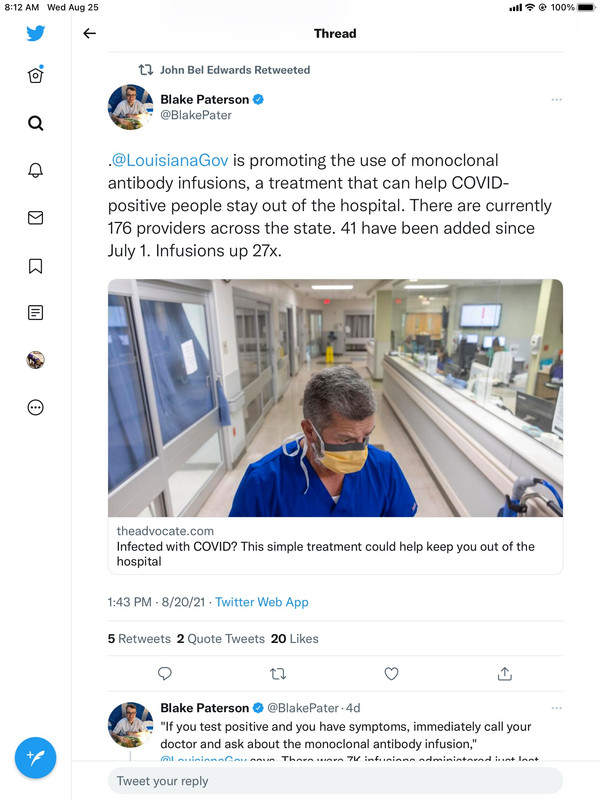Screen dimensions: 600x800
Task: Open the Notifications bell
Action: 35,171
